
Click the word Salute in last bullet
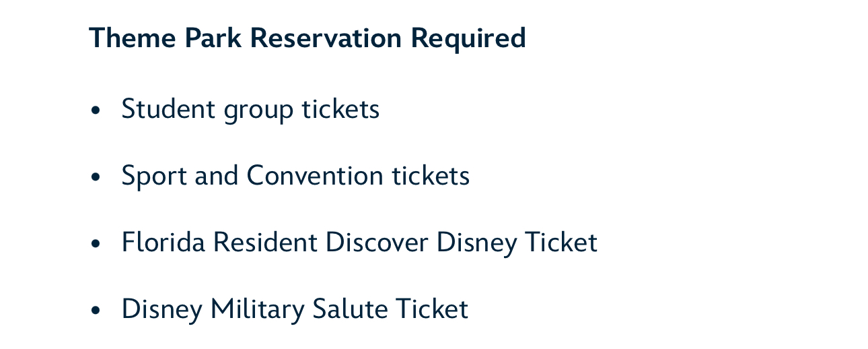350,310
